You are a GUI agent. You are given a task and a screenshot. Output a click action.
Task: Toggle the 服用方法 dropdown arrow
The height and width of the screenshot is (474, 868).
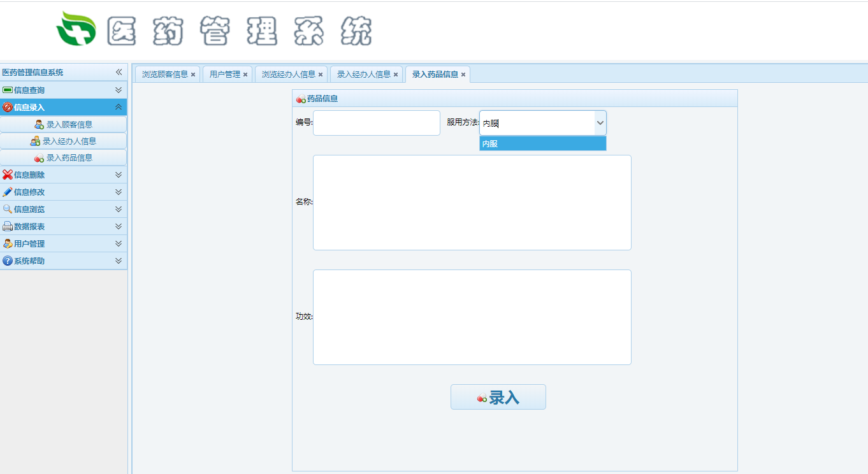[x=600, y=123]
